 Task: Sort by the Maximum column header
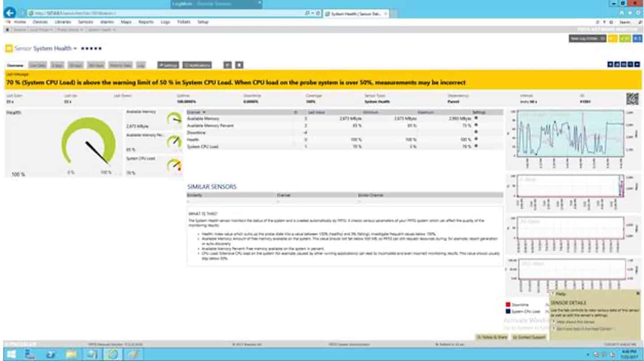(x=426, y=112)
